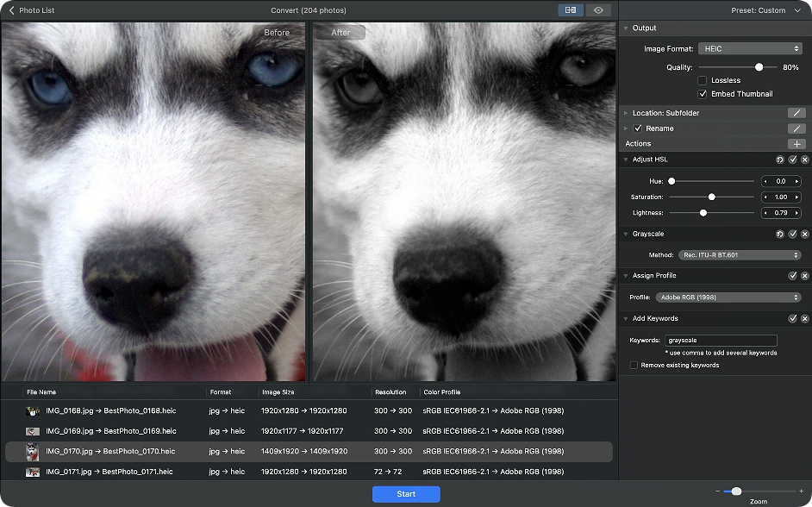Click the Lightness value field 0.79

pyautogui.click(x=781, y=213)
